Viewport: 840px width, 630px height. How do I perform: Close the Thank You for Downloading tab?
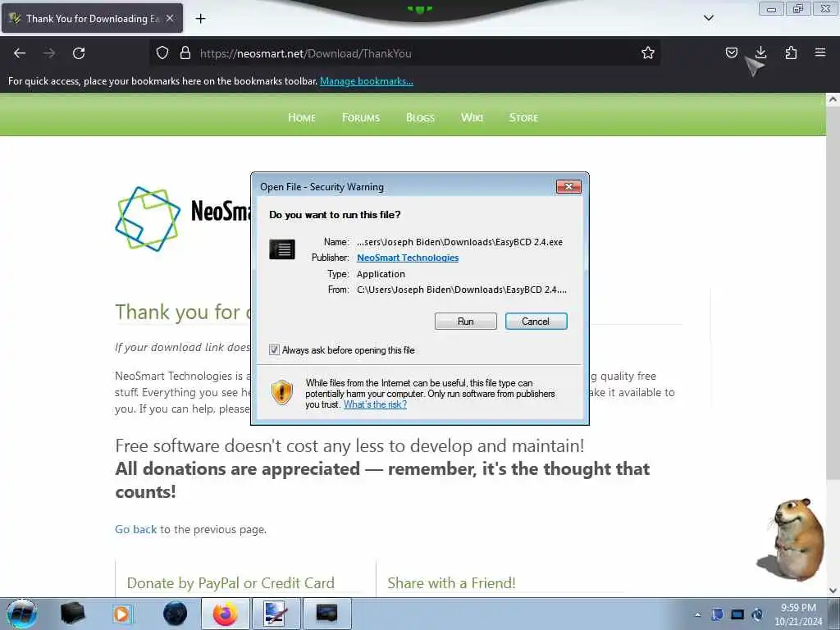pyautogui.click(x=170, y=18)
